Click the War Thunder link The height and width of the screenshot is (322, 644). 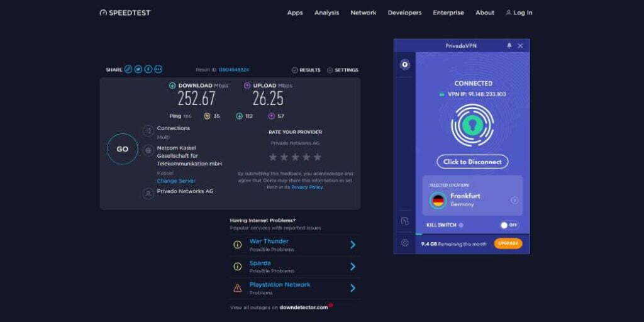pos(269,241)
